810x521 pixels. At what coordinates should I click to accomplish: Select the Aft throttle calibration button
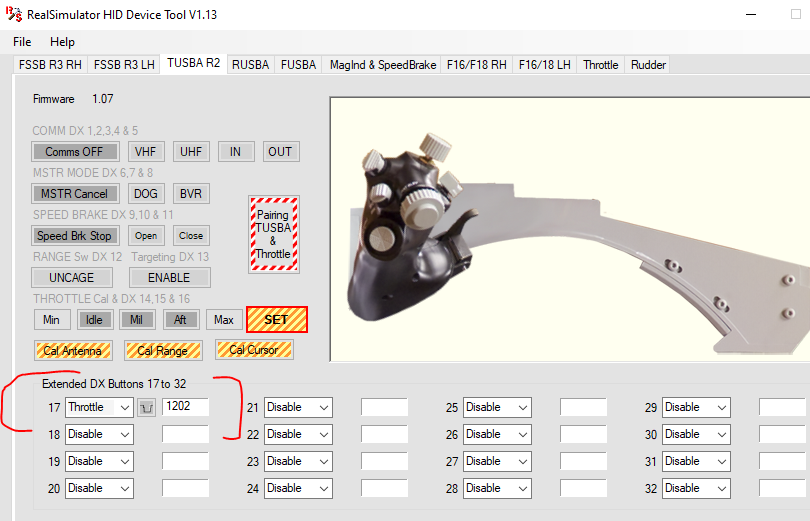[181, 320]
